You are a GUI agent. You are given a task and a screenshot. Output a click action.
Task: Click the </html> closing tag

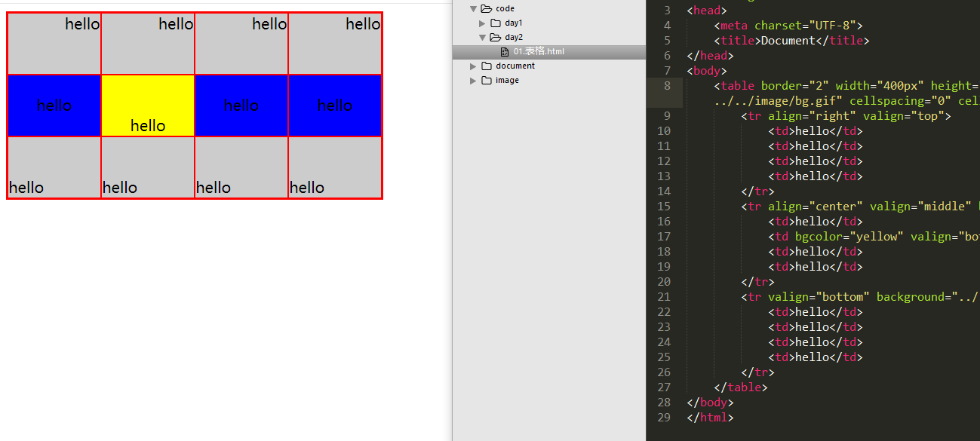pyautogui.click(x=710, y=418)
